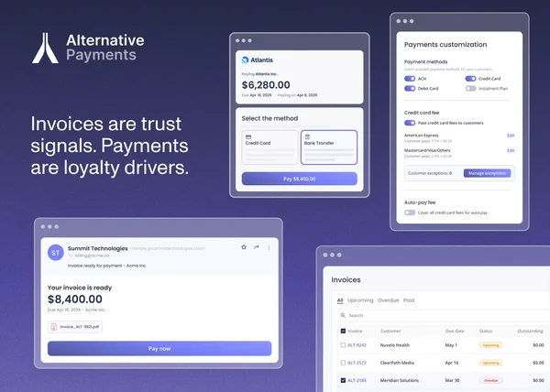Toggle the ACH payment method switch

click(x=410, y=79)
